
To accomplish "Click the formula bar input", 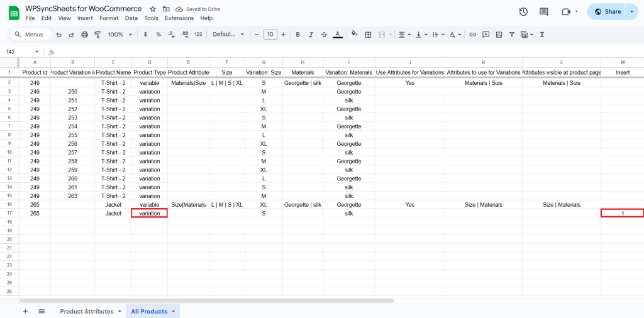I will tap(349, 52).
